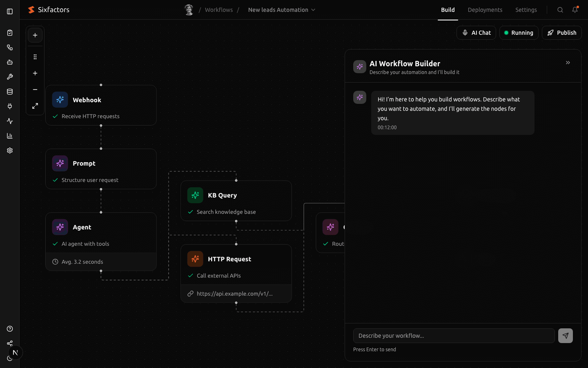The image size is (588, 368).
Task: Toggle the left sidebar panel visibility
Action: 10,11
